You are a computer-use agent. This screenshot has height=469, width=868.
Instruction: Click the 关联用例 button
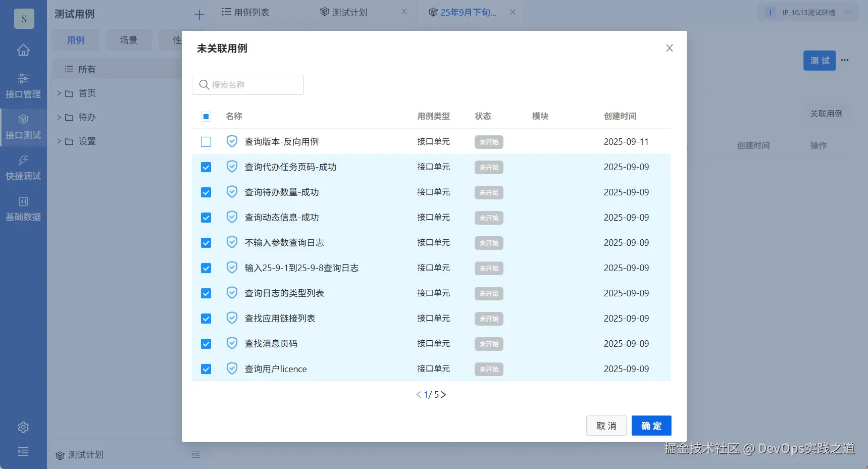click(x=827, y=114)
